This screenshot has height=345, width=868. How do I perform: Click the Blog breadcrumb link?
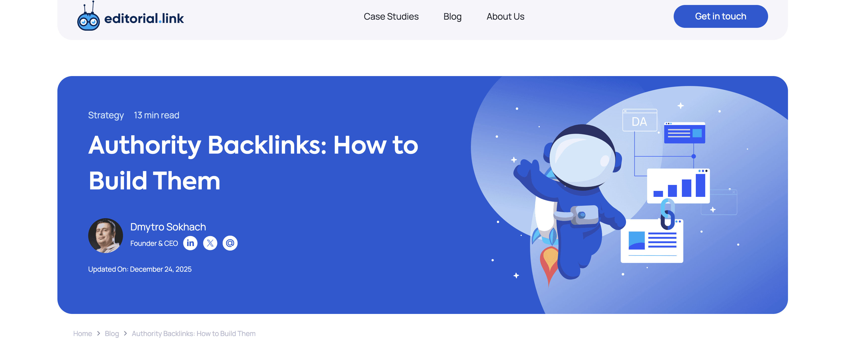[x=112, y=333]
